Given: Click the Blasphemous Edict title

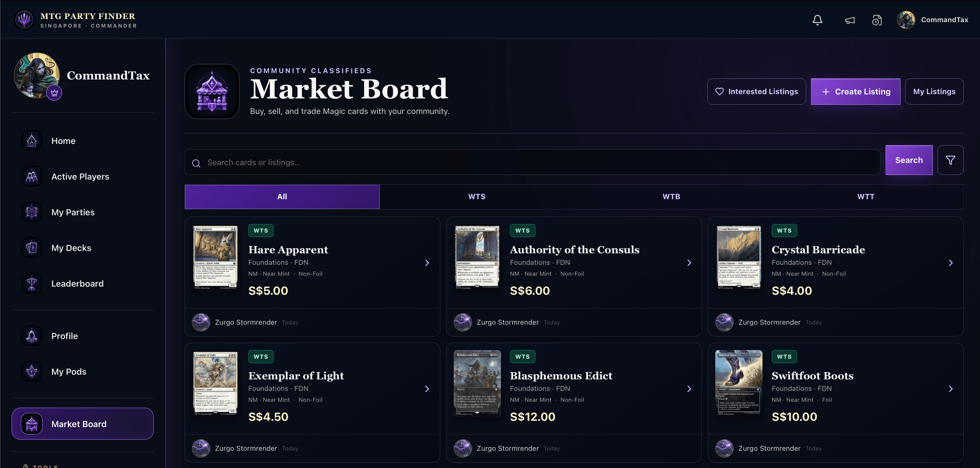Looking at the screenshot, I should [x=561, y=376].
